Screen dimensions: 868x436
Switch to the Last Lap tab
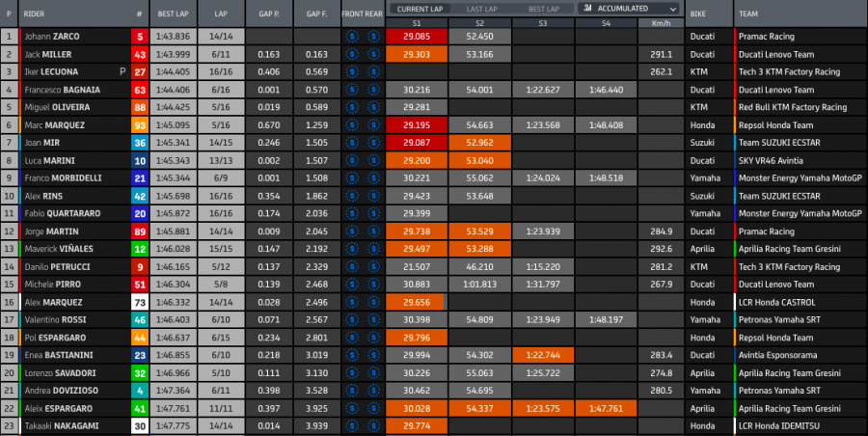[480, 8]
